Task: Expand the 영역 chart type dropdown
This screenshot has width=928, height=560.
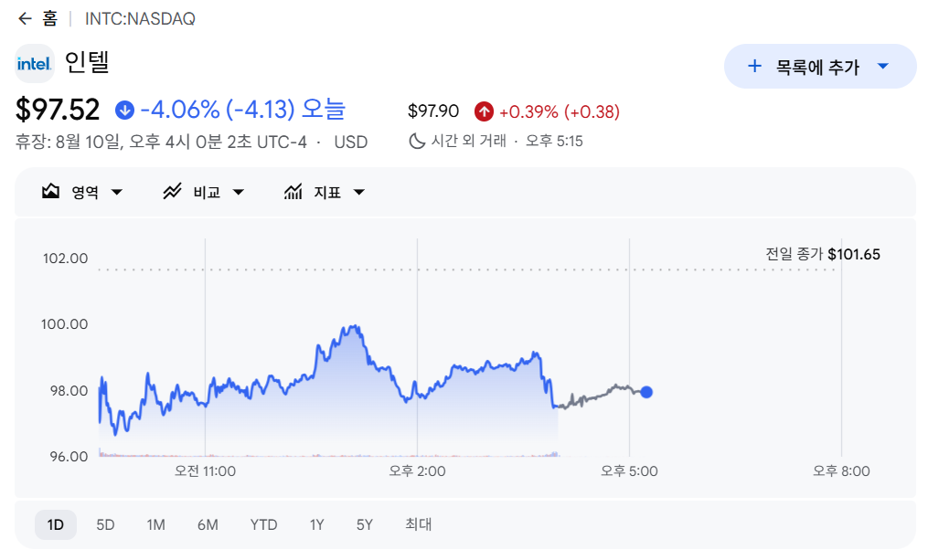Action: pos(117,192)
